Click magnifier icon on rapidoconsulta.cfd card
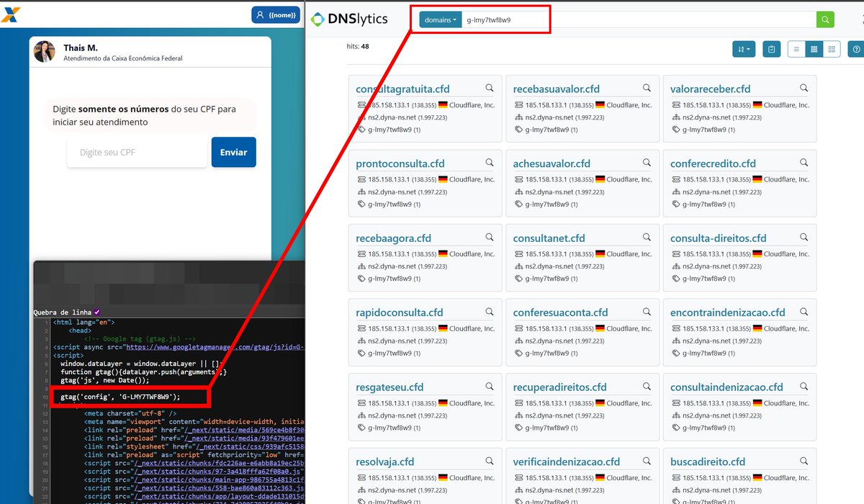 pyautogui.click(x=490, y=312)
